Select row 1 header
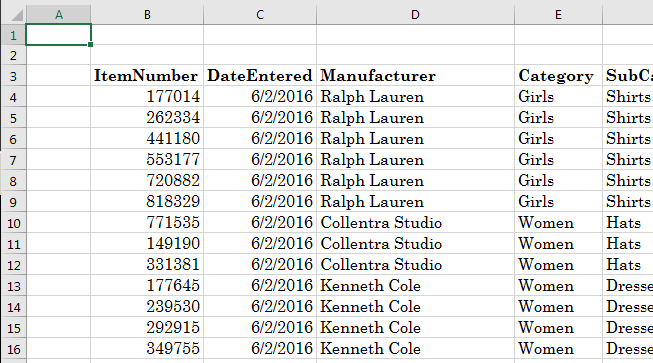653x363 pixels. point(13,35)
